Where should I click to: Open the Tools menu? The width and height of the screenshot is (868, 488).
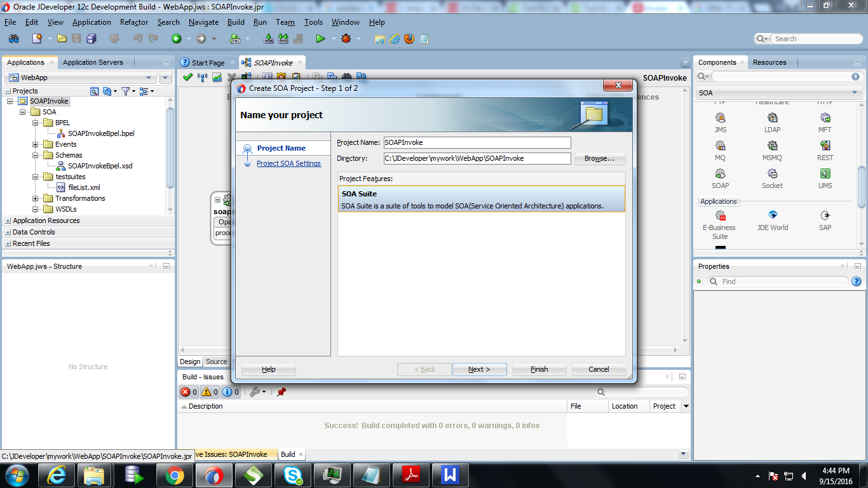click(313, 22)
